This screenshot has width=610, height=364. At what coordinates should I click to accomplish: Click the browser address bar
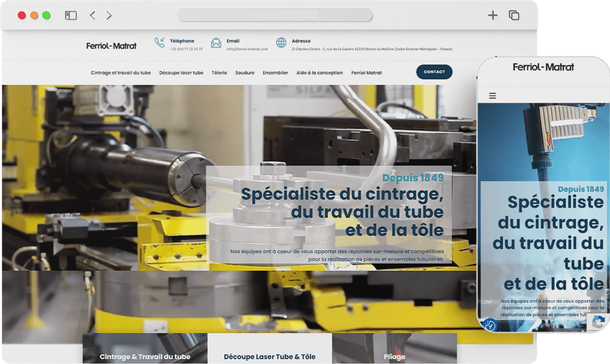click(x=275, y=16)
